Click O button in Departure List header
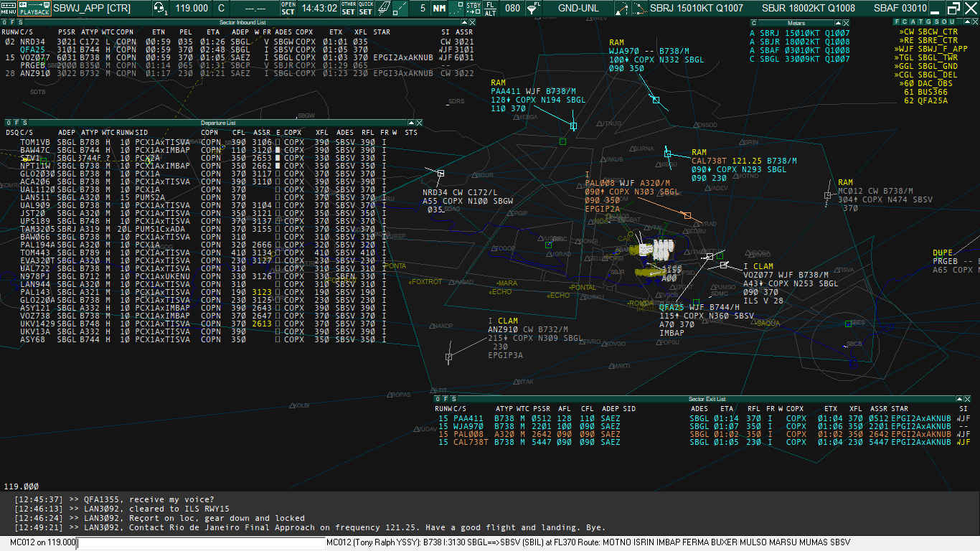 tap(9, 123)
